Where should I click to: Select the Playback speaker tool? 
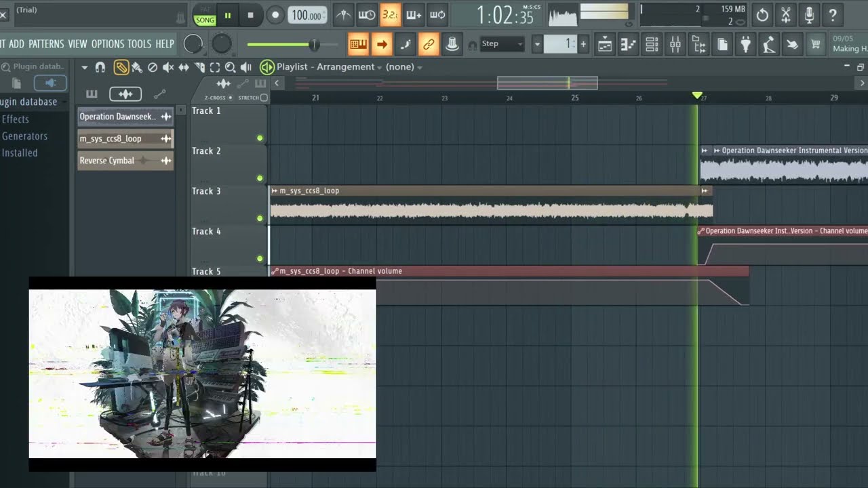coord(245,67)
